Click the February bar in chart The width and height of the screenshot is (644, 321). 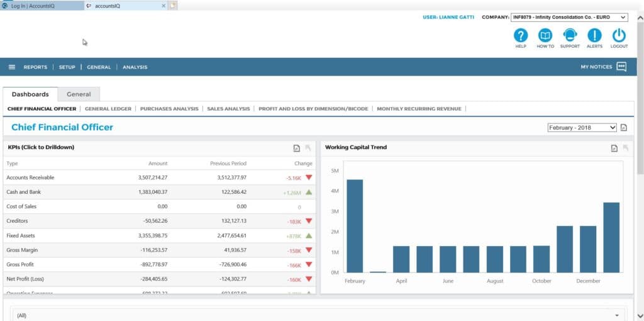coord(355,226)
